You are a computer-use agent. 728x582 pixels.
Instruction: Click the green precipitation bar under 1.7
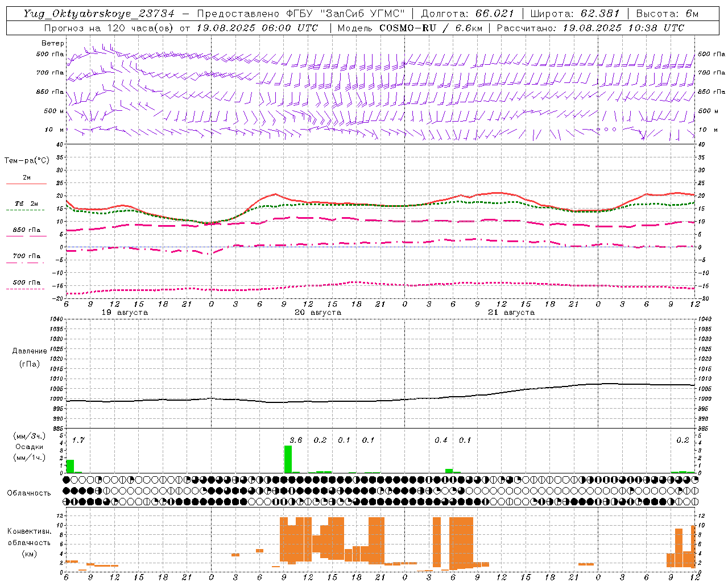[70, 466]
